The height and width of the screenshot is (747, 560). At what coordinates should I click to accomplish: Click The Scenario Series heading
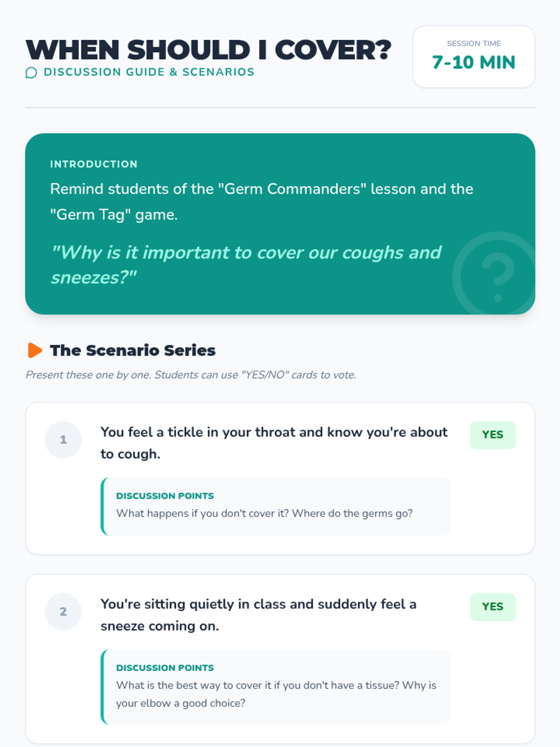(x=133, y=350)
